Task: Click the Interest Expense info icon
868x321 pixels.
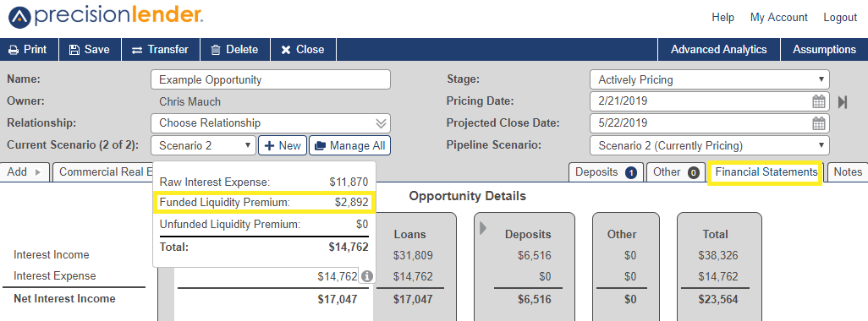Action: point(366,276)
